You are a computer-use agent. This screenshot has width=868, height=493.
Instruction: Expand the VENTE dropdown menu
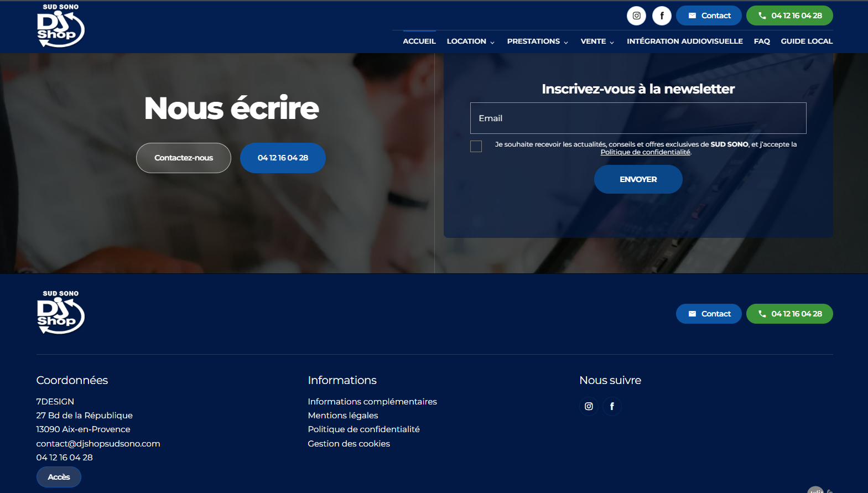pos(597,41)
